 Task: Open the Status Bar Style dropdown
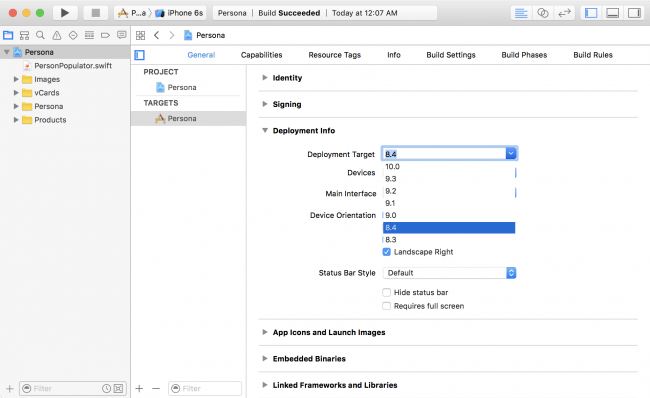click(x=449, y=273)
